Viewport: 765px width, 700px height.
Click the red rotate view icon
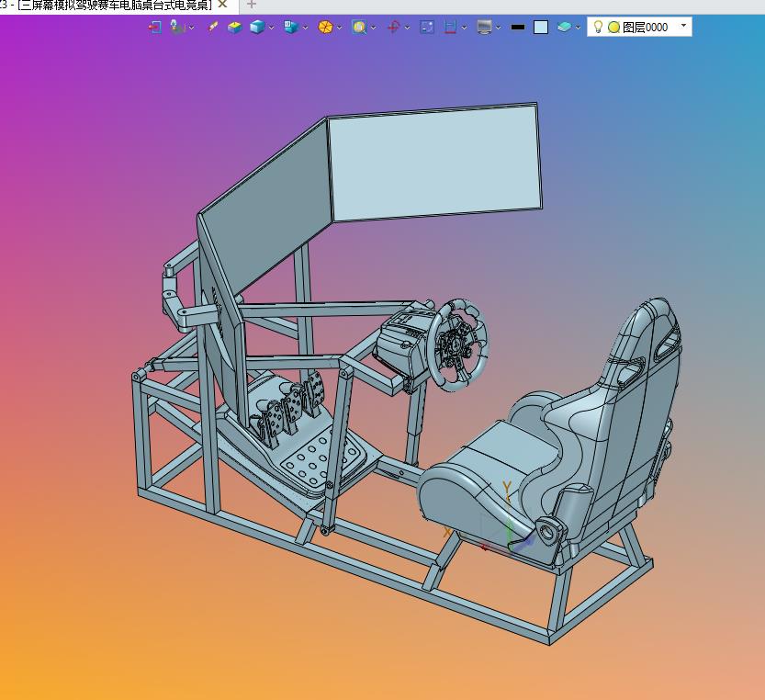coord(393,27)
